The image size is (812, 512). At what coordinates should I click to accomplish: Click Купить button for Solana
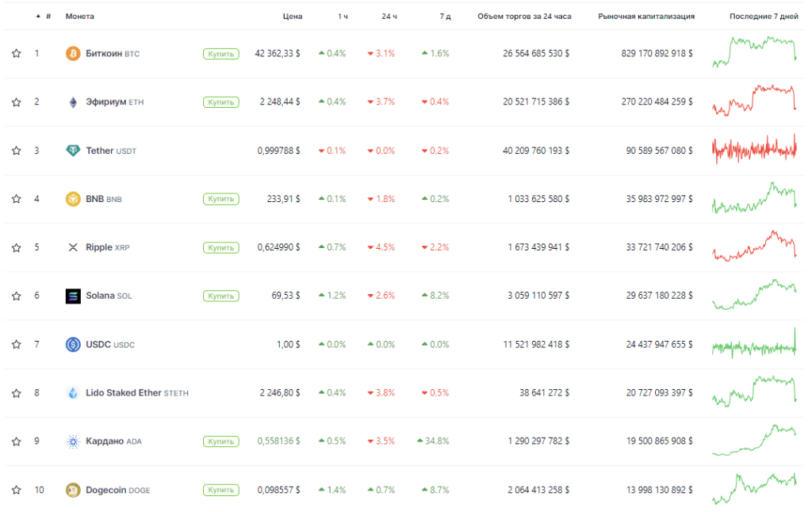[221, 296]
